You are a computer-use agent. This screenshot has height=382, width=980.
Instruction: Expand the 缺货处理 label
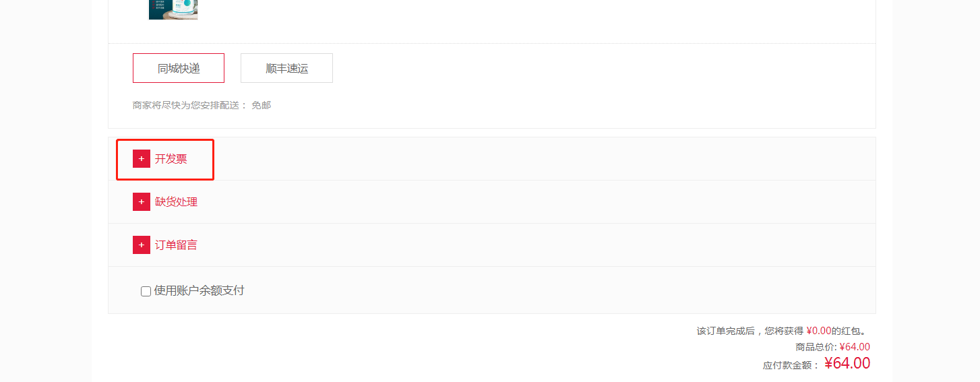[x=177, y=202]
